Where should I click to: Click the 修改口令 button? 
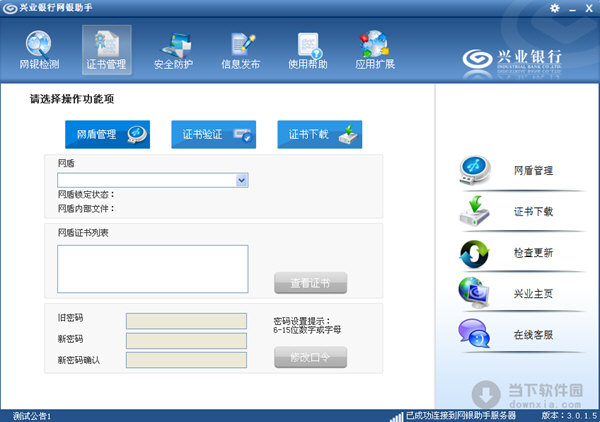coord(310,357)
